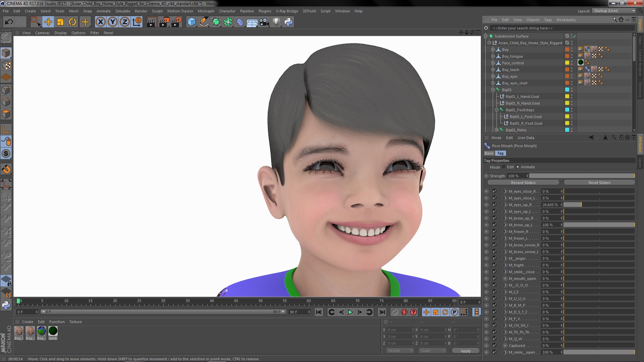
Task: Select the Live Selection tool
Action: [35, 22]
